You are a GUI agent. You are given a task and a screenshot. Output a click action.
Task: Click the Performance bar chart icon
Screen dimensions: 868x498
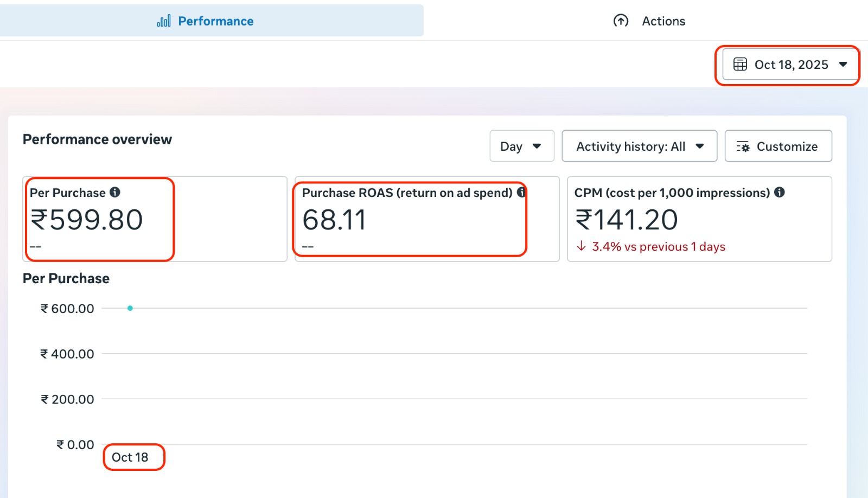pyautogui.click(x=164, y=21)
